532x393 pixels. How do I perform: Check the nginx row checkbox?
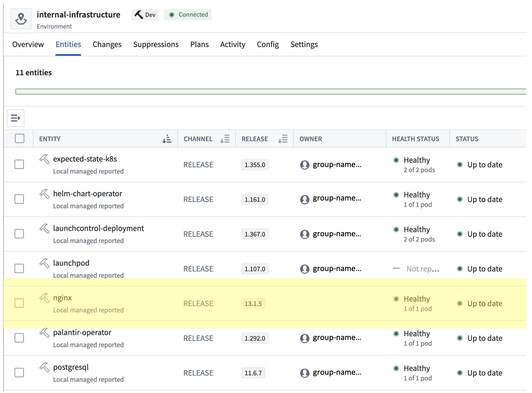click(x=19, y=303)
